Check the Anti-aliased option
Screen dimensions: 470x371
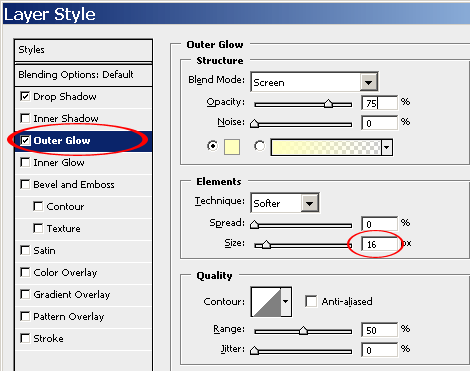click(x=311, y=301)
